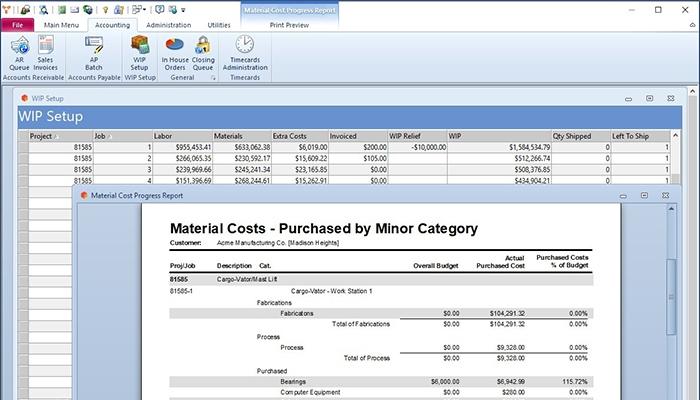Click the Material Cost Progress Report title icon
The width and height of the screenshot is (700, 400).
click(x=84, y=195)
